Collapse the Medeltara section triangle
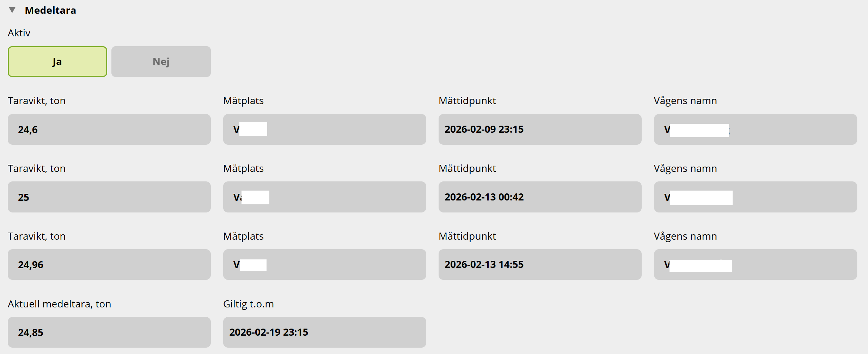Screen dimensions: 868x354 tap(12, 10)
